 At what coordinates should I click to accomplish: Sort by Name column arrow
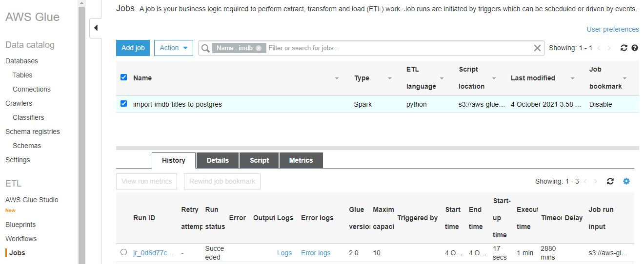337,78
